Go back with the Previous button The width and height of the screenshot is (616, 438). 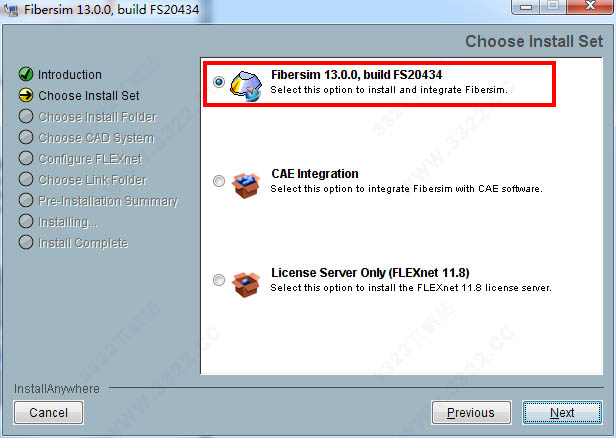pyautogui.click(x=471, y=412)
